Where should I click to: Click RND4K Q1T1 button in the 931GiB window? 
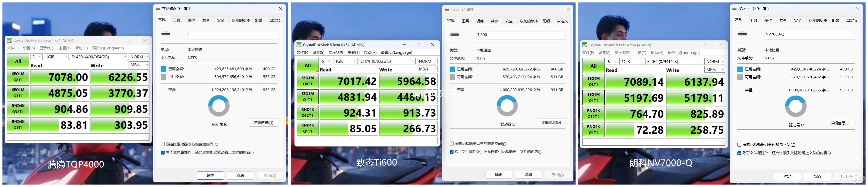[x=593, y=130]
